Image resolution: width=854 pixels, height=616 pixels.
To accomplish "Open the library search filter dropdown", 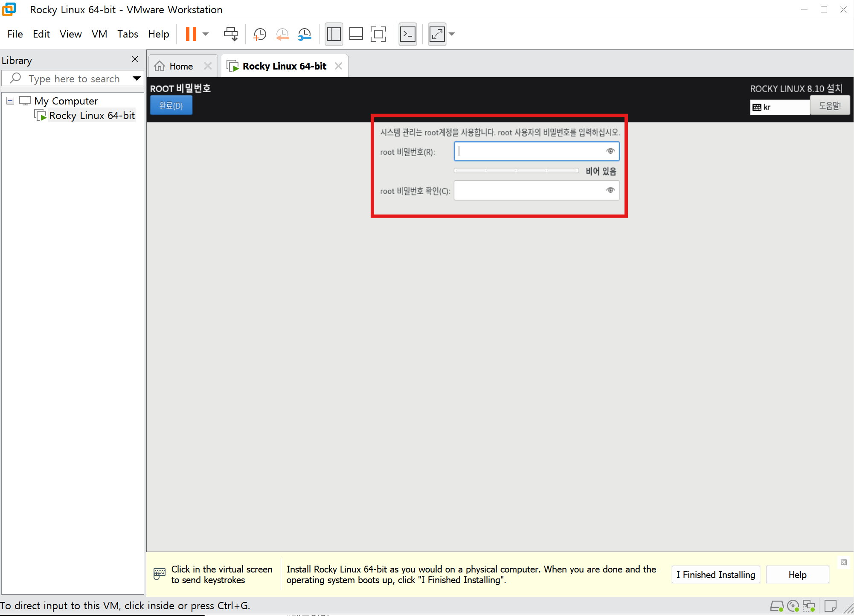I will click(x=137, y=78).
